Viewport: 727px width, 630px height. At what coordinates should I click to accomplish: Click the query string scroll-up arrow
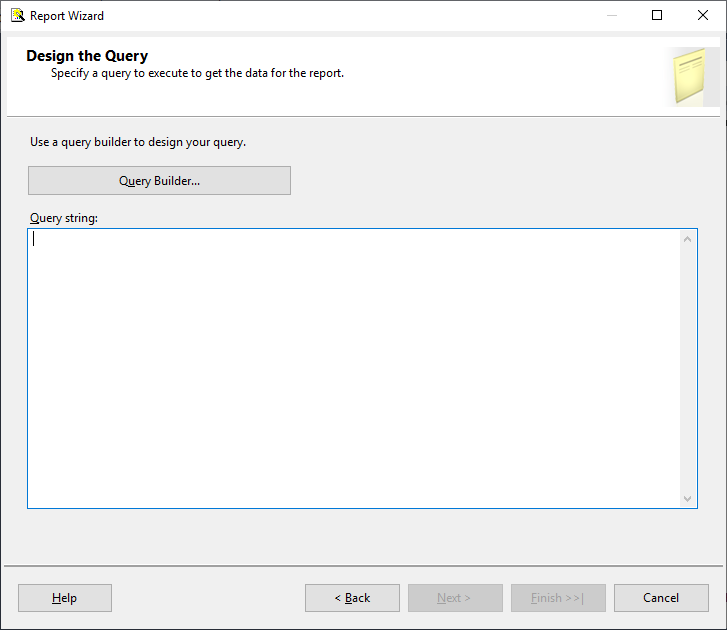(x=688, y=239)
